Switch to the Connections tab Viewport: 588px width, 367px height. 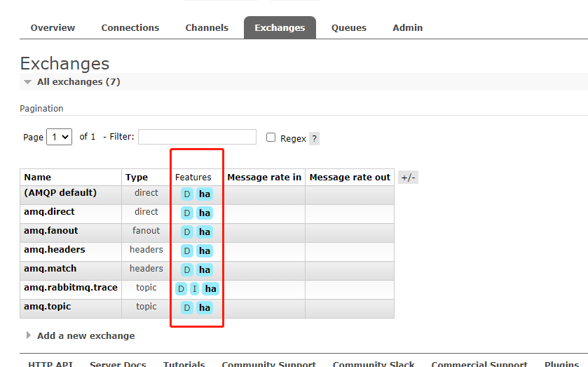[130, 28]
